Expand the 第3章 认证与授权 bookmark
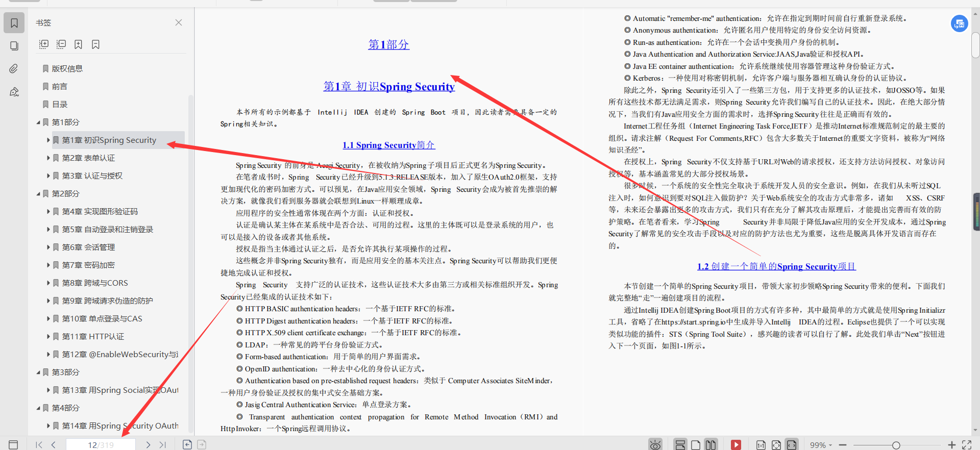 [48, 176]
